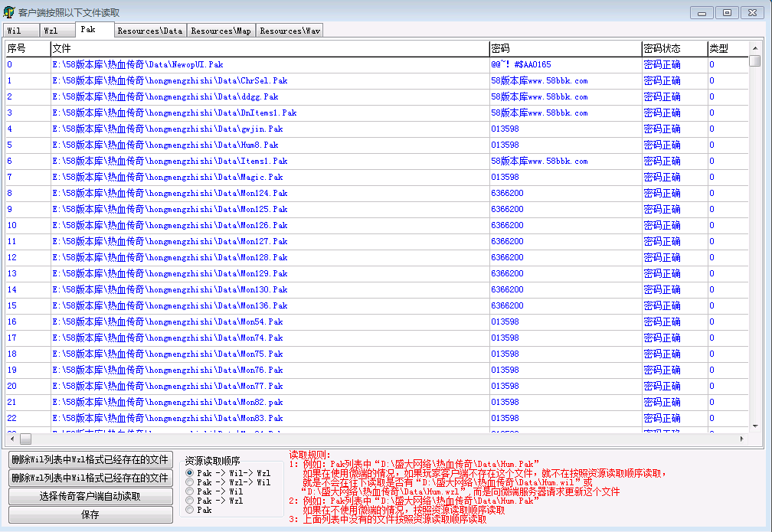
Task: Click the horizontal scrollbar right arrow
Action: tap(741, 439)
